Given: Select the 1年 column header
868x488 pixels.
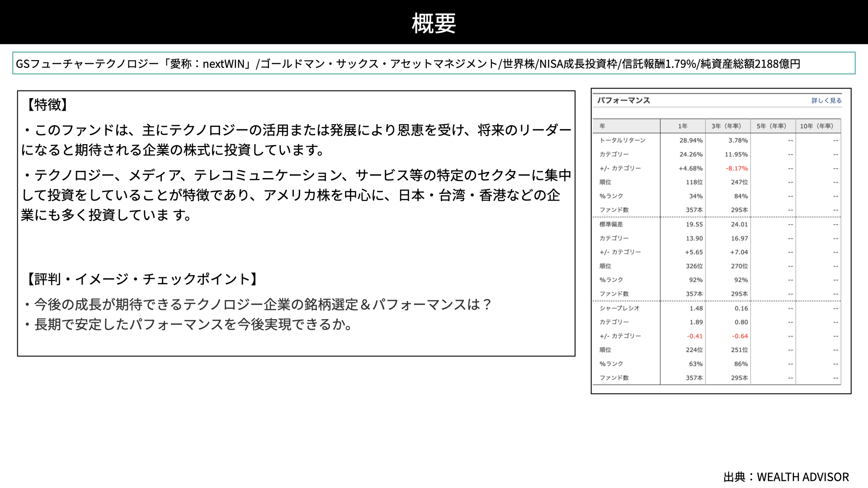Looking at the screenshot, I should click(x=683, y=126).
